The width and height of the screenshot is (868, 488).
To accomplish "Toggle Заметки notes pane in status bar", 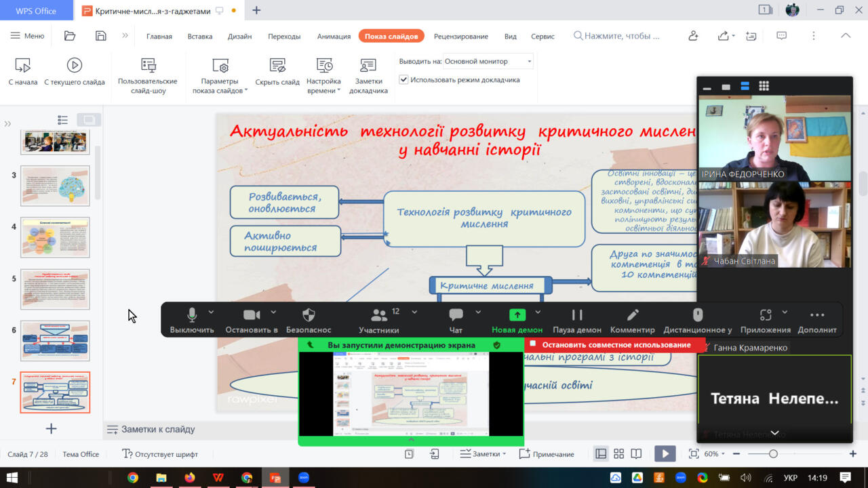I will coord(483,454).
